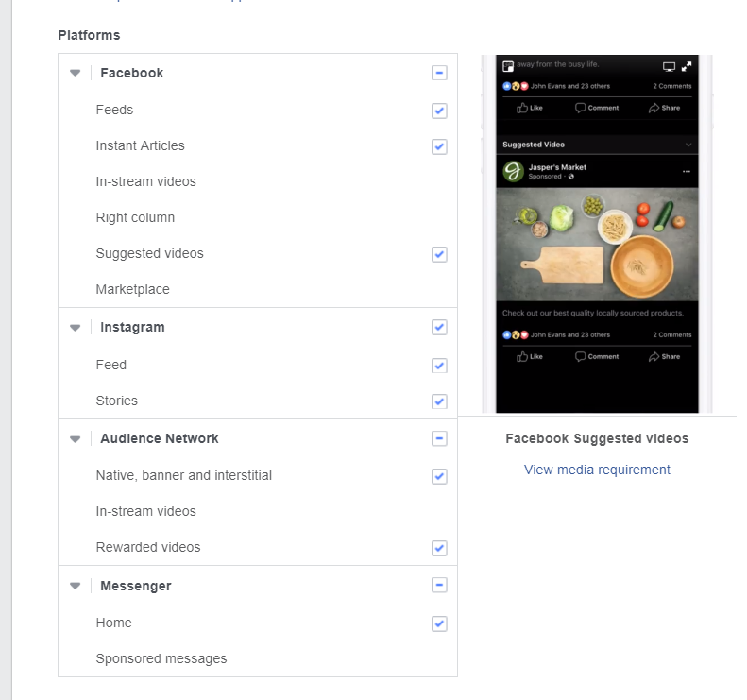Click the Jasper's Market green logo avatar
Image resolution: width=747 pixels, height=700 pixels.
point(514,171)
